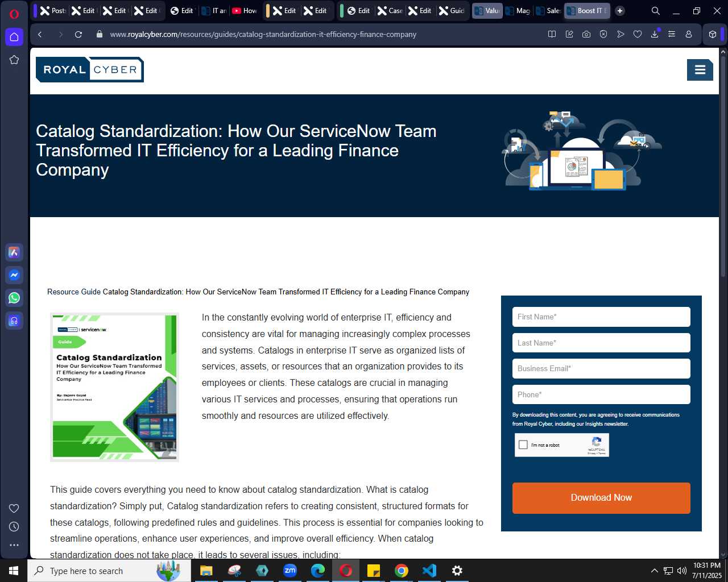
Task: Click the Download Now button
Action: click(601, 498)
